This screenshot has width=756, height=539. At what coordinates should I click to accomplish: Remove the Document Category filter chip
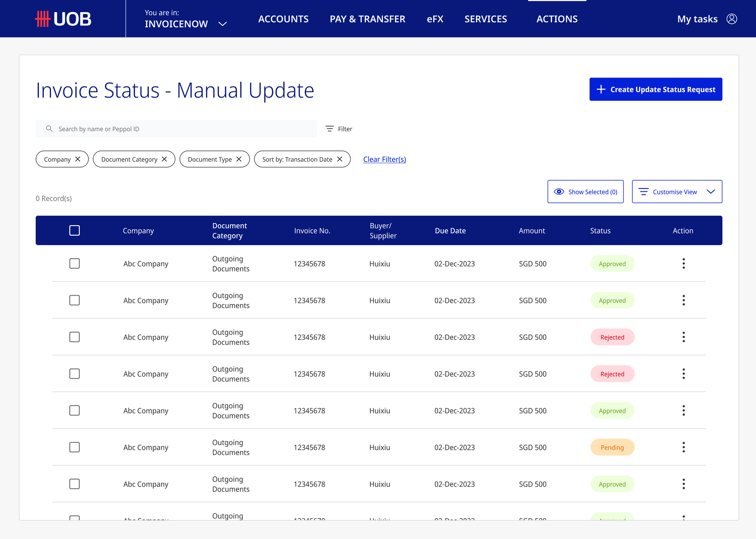click(164, 159)
